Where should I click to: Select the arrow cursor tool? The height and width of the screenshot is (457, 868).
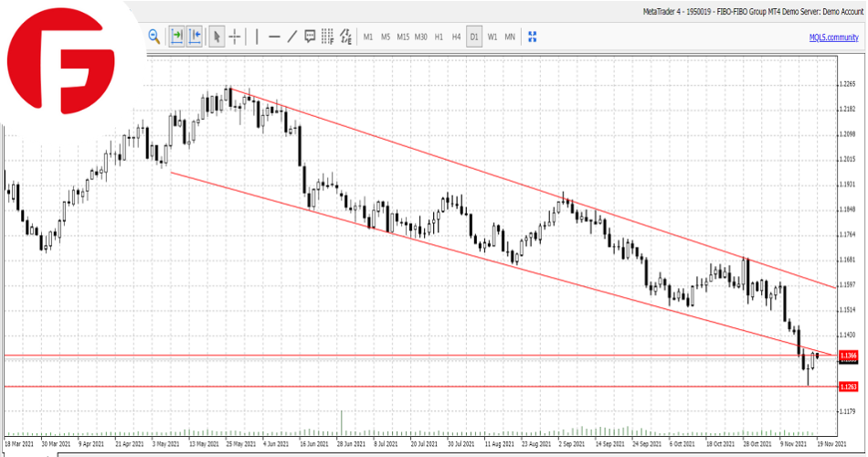tap(217, 37)
